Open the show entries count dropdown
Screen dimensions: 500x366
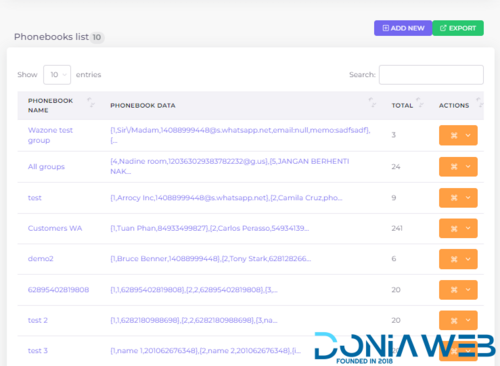click(57, 75)
